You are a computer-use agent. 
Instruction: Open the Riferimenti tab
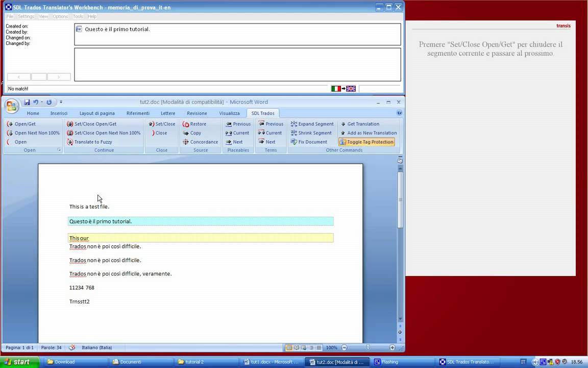click(138, 113)
